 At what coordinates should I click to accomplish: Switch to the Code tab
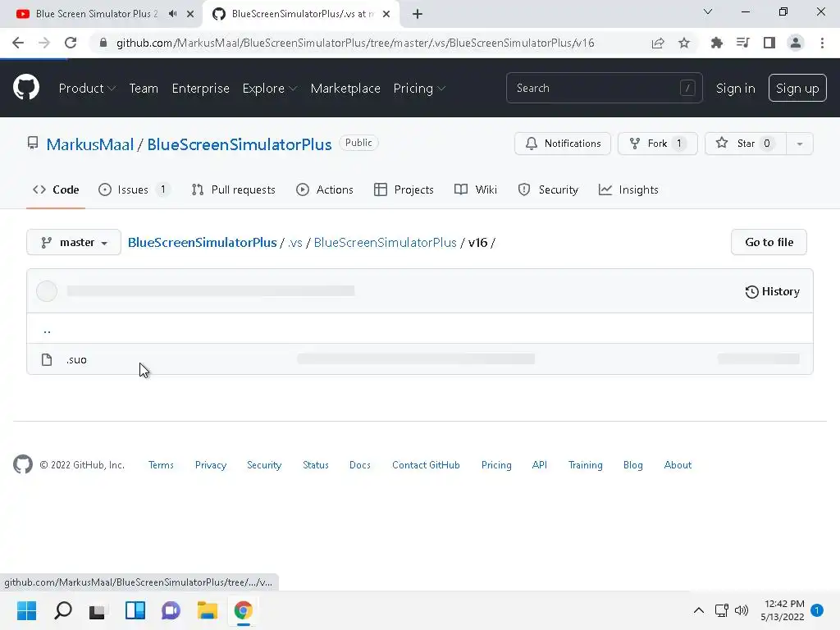(x=56, y=189)
